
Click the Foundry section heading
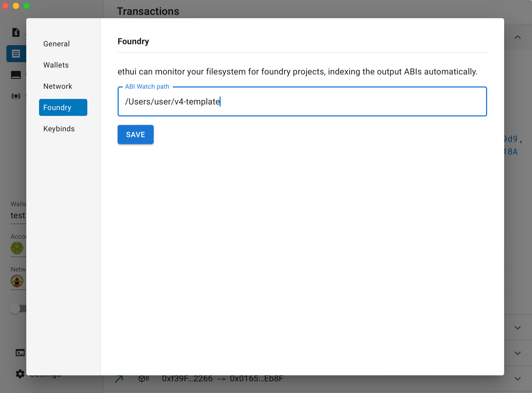pyautogui.click(x=133, y=41)
